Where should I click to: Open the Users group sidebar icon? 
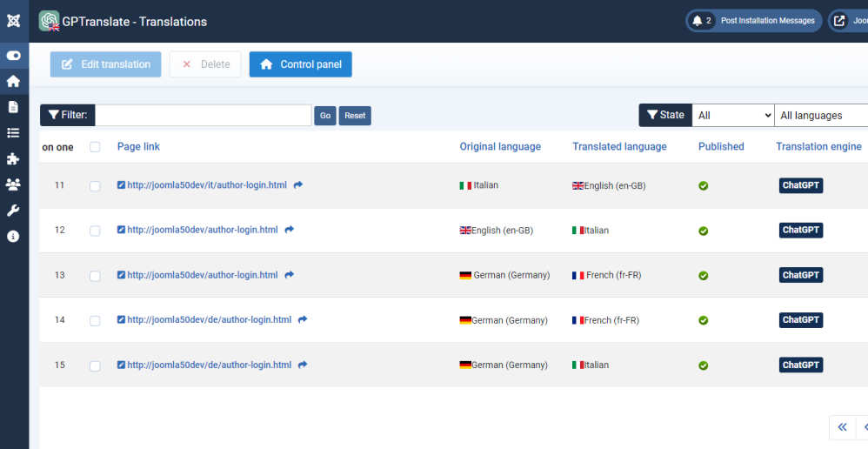pos(13,184)
